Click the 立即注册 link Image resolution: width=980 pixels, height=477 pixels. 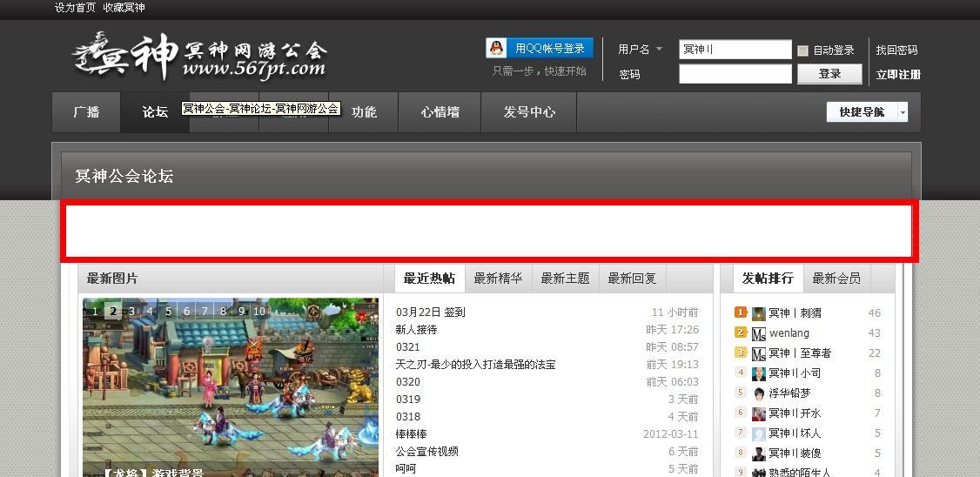click(x=898, y=74)
